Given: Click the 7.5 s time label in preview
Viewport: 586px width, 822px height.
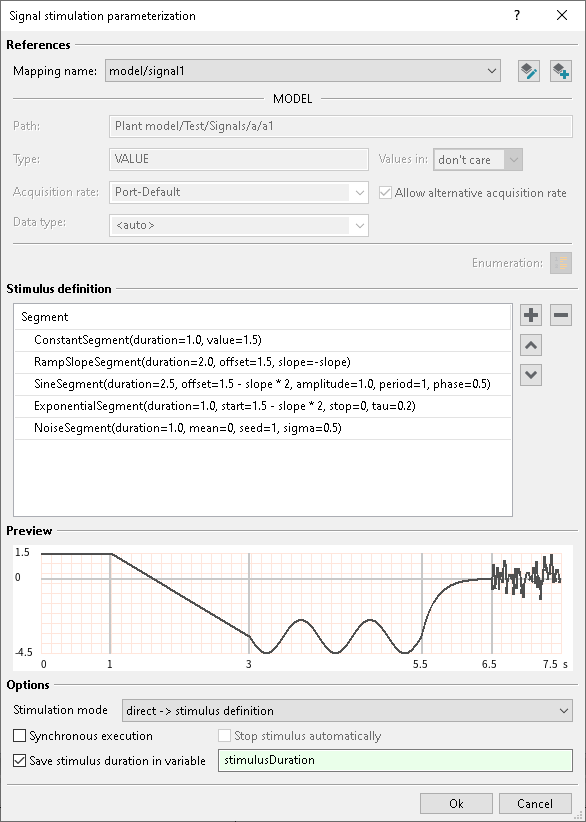Looking at the screenshot, I should [556, 664].
